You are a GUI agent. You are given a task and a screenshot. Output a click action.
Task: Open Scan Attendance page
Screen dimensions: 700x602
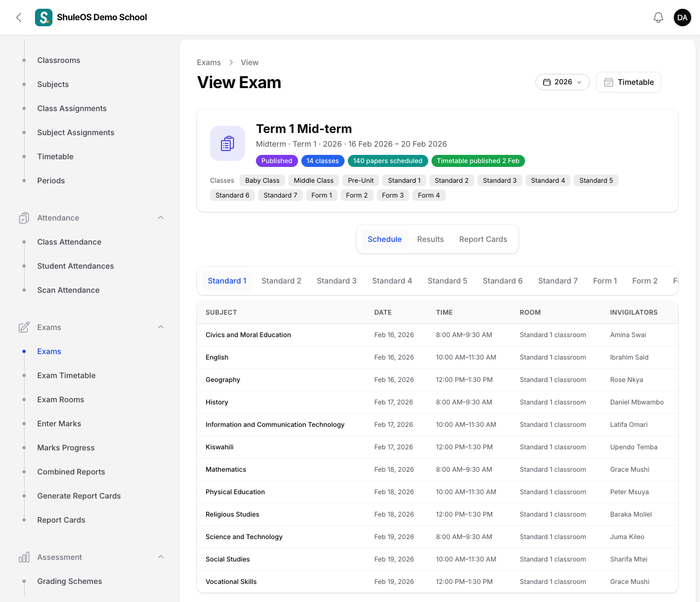coord(68,290)
